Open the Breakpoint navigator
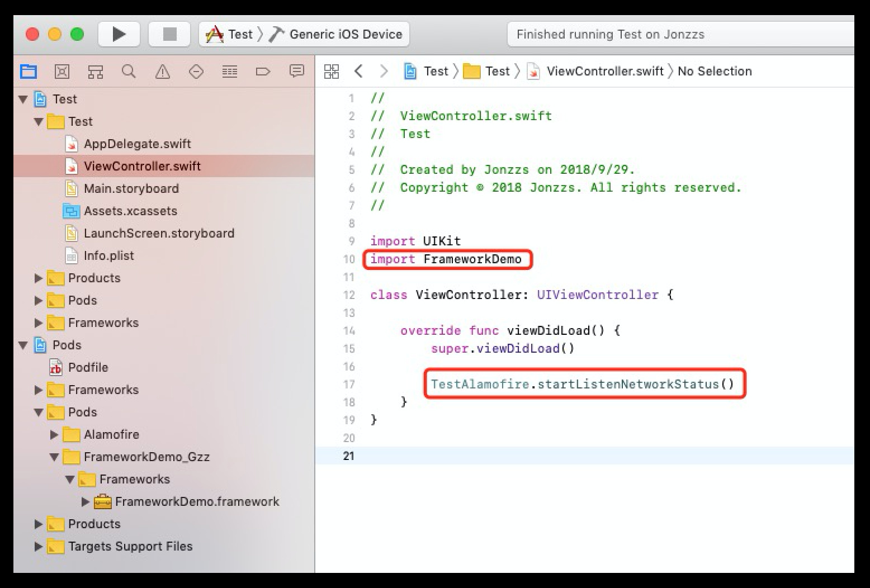Viewport: 870px width, 588px height. coord(263,72)
